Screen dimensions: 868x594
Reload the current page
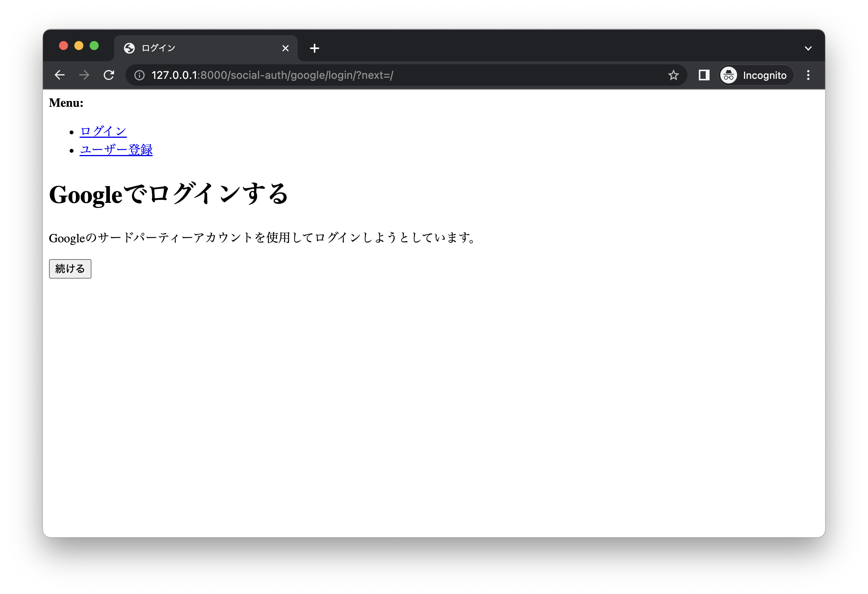click(x=109, y=75)
